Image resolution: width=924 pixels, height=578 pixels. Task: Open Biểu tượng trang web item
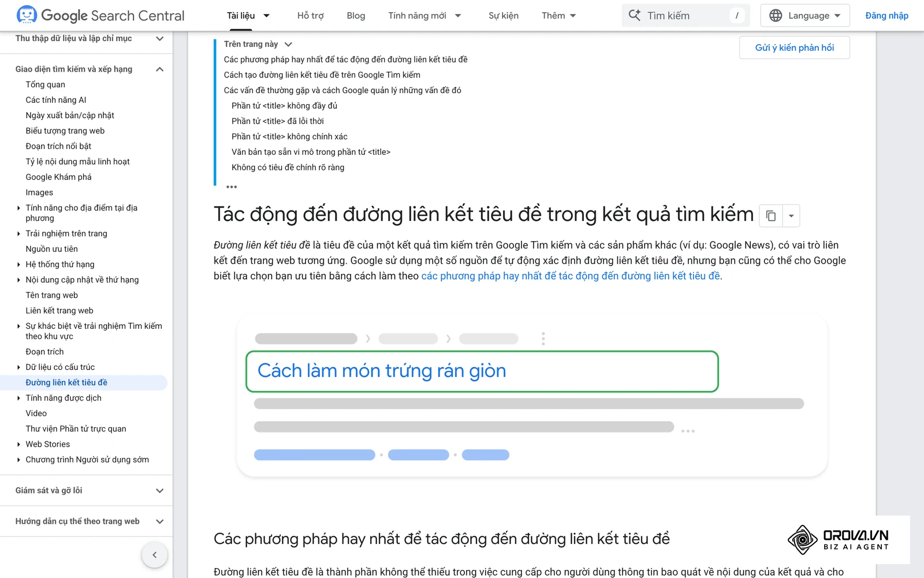tap(65, 131)
